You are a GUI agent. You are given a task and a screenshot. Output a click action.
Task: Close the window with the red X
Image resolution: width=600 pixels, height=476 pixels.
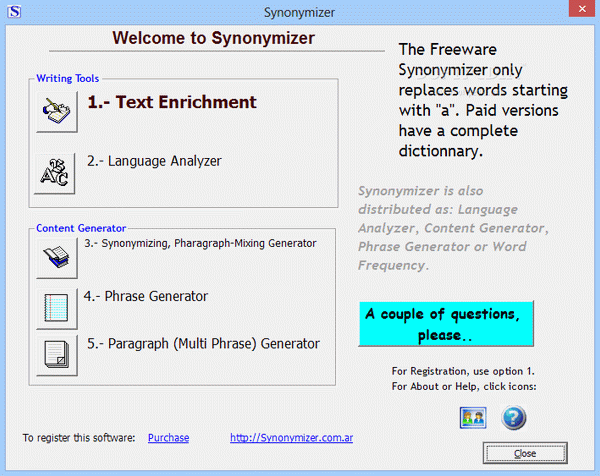click(x=582, y=8)
